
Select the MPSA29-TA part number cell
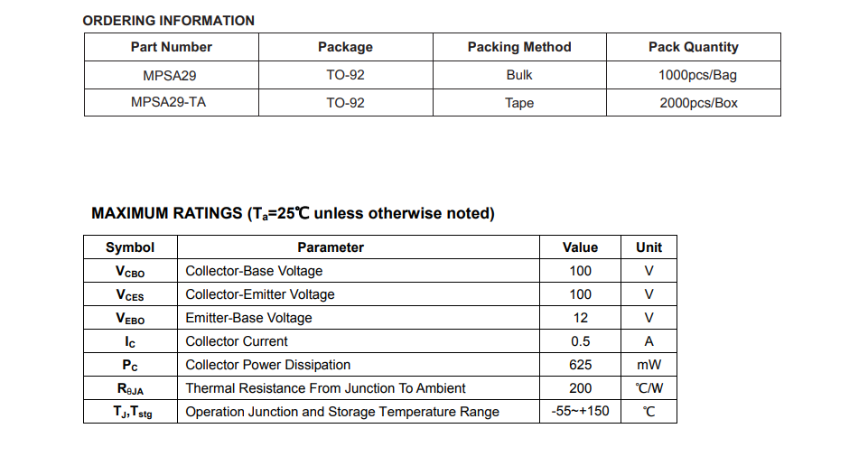pos(171,102)
